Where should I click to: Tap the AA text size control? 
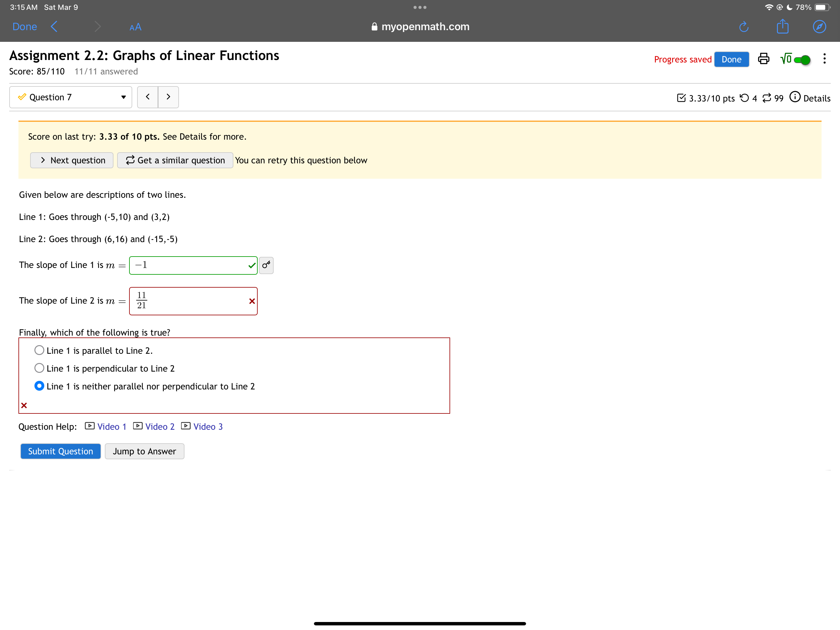coord(135,27)
